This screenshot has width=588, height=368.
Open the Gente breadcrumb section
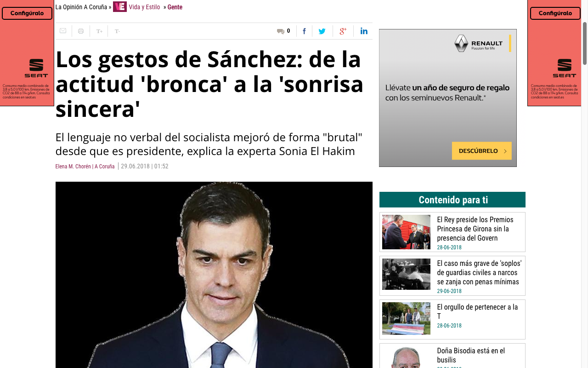point(175,7)
